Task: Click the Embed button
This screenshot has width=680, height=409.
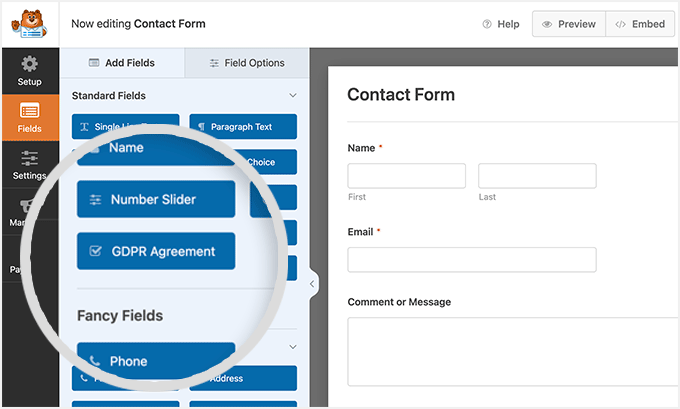Action: pos(640,24)
